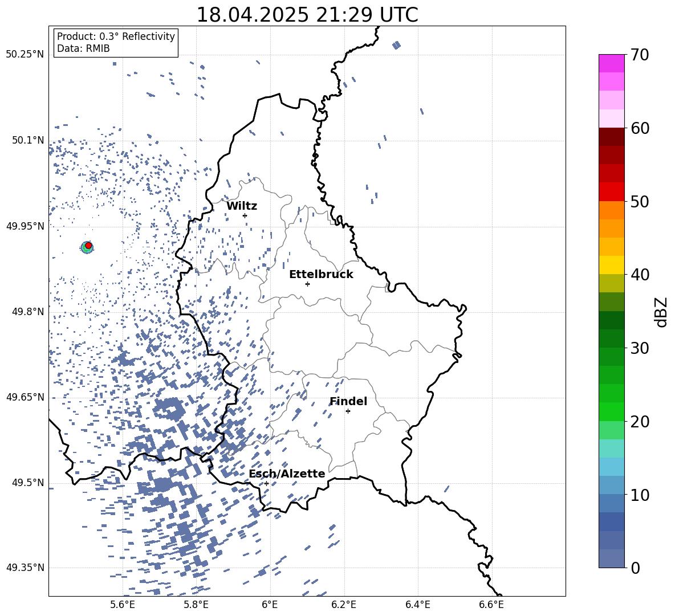Click the 60 label on the colorbar
The image size is (675, 616).
[x=640, y=128]
